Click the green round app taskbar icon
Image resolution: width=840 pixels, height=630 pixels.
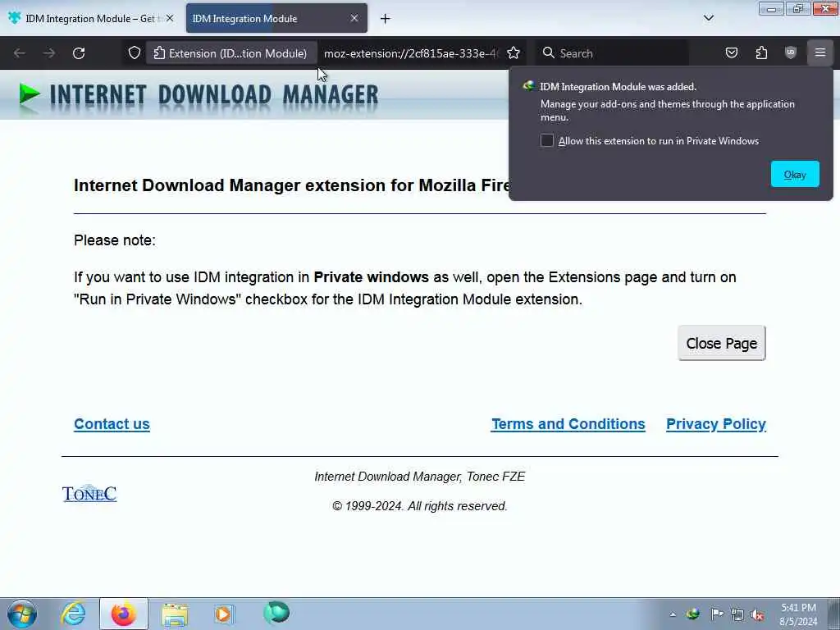point(276,613)
